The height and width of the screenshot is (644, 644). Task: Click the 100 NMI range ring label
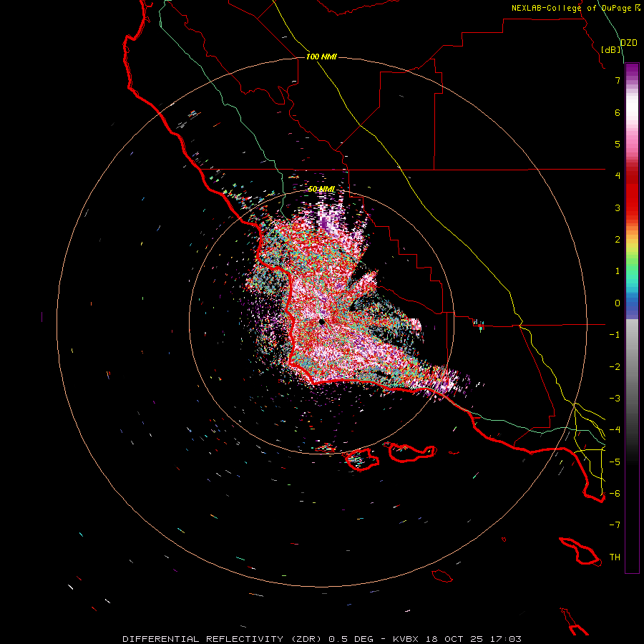321,57
